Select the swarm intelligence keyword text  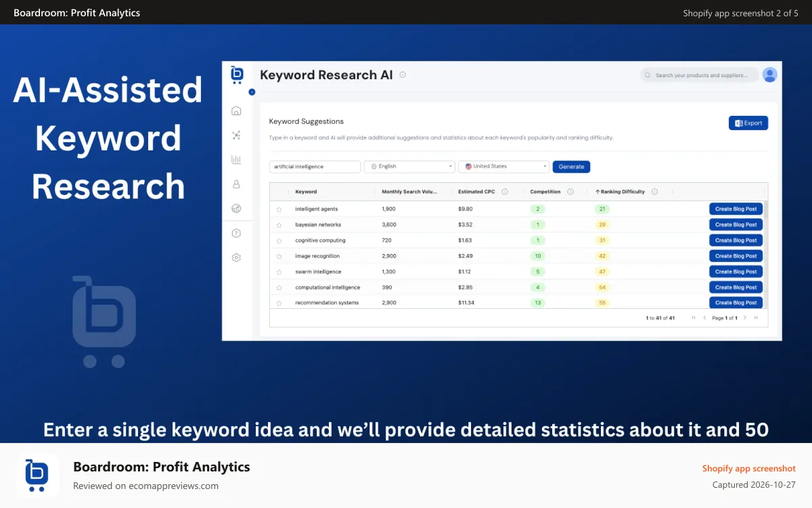click(x=318, y=272)
